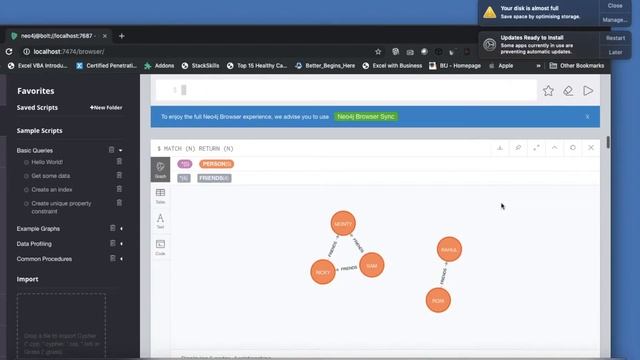Delete the Common Procedures folder
Image resolution: width=640 pixels, height=360 pixels.
point(113,258)
